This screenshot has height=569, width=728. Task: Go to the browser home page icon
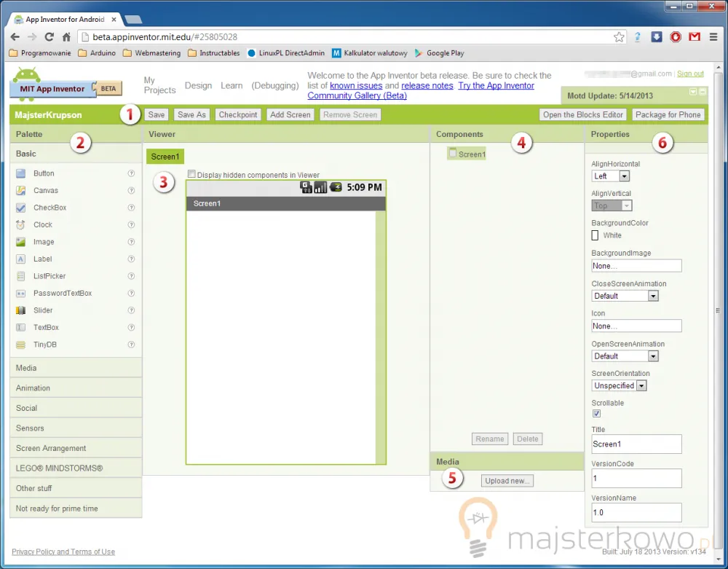tap(66, 36)
